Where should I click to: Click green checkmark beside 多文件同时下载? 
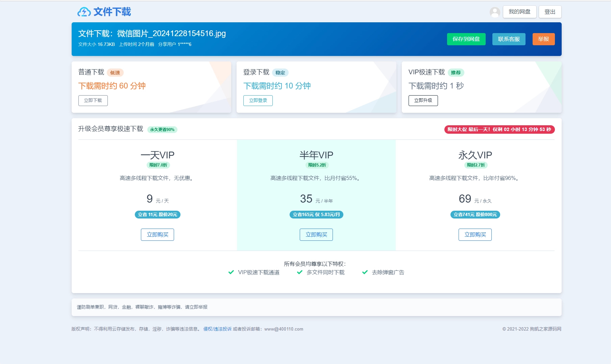click(x=299, y=272)
